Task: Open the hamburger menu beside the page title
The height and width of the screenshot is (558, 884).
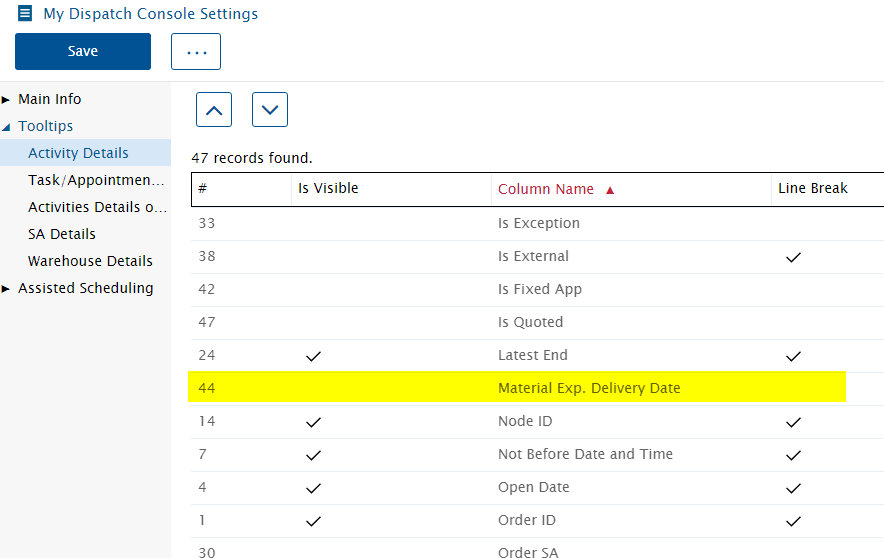Action: coord(25,13)
